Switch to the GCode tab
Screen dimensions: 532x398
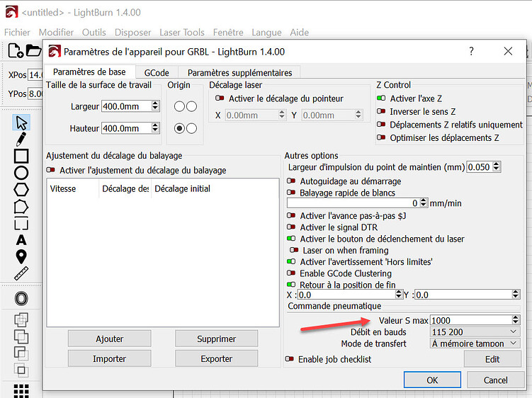156,72
